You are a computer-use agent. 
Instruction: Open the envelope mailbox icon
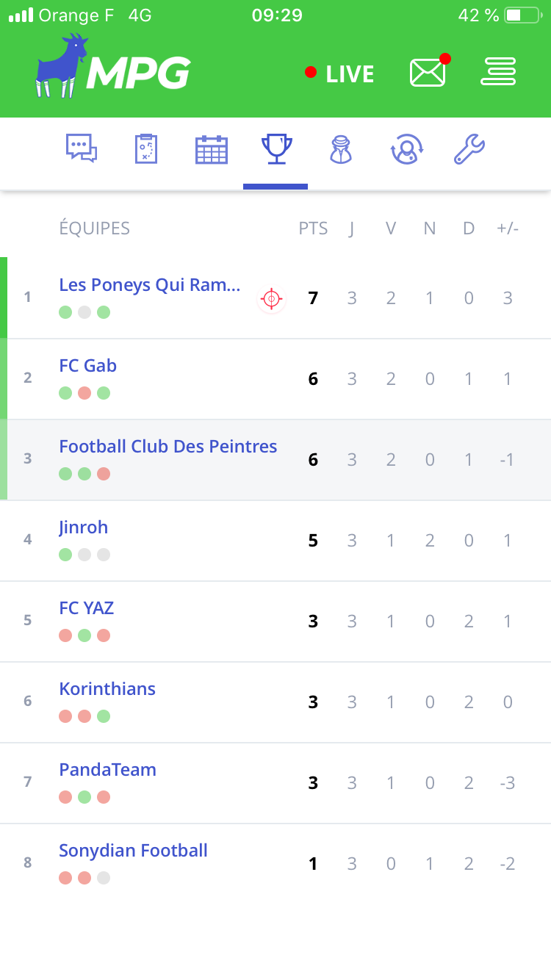[x=428, y=73]
